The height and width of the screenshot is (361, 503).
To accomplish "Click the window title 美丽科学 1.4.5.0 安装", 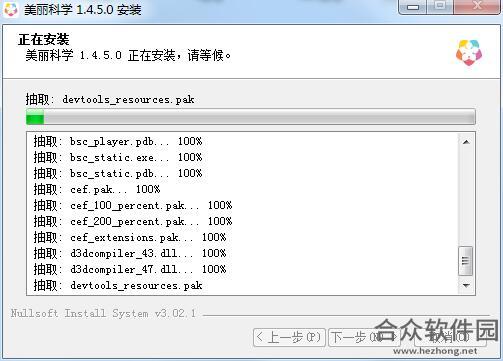I will (x=83, y=9).
